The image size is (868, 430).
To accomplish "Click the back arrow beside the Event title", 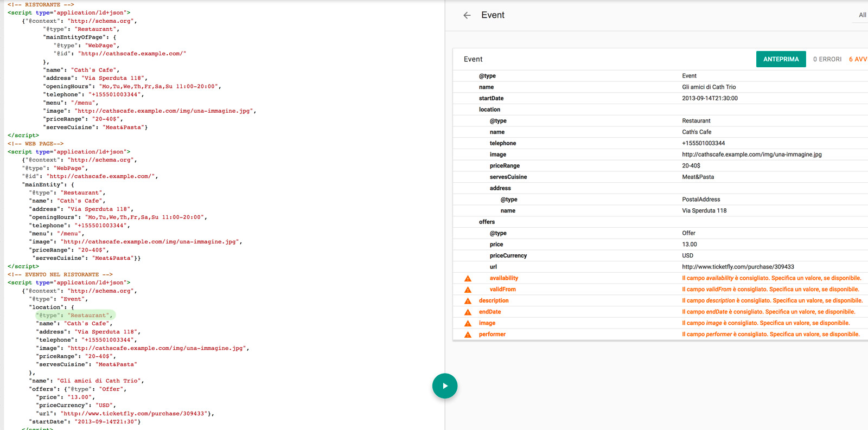I will click(467, 15).
